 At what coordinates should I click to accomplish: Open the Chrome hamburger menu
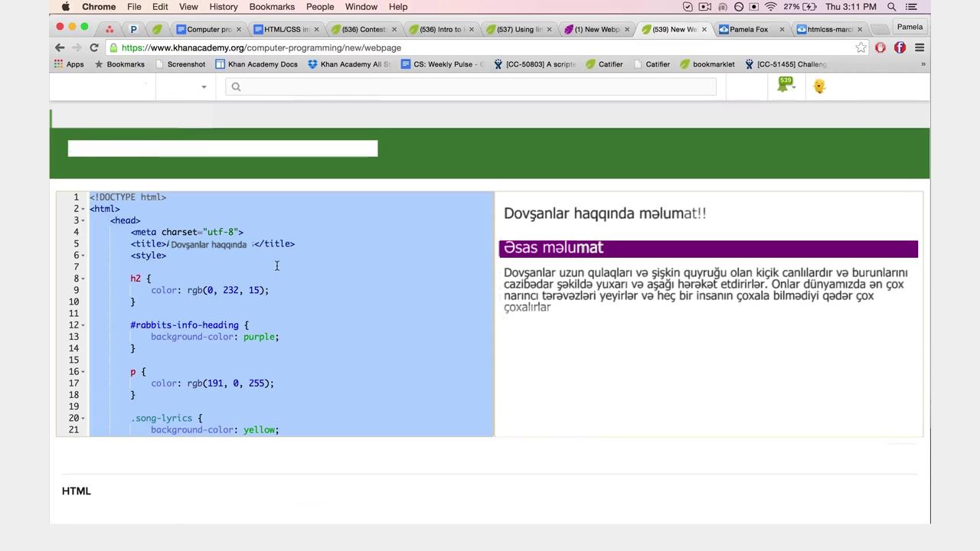(x=920, y=47)
